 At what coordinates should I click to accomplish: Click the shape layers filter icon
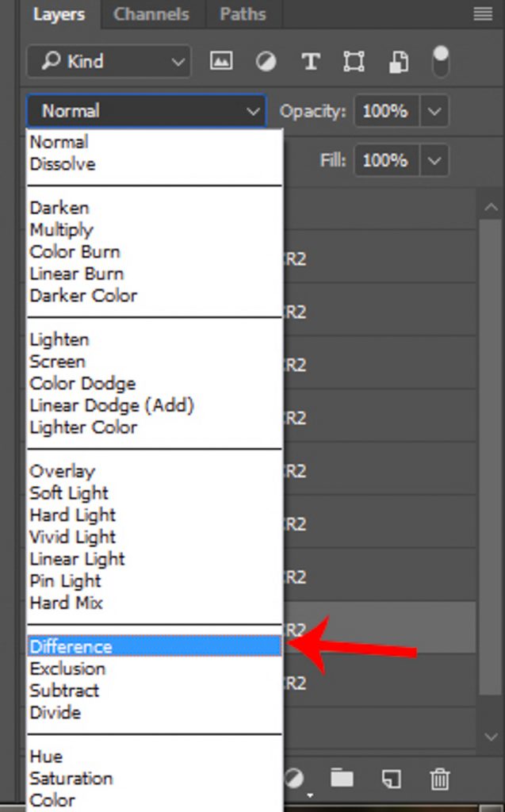[x=354, y=61]
